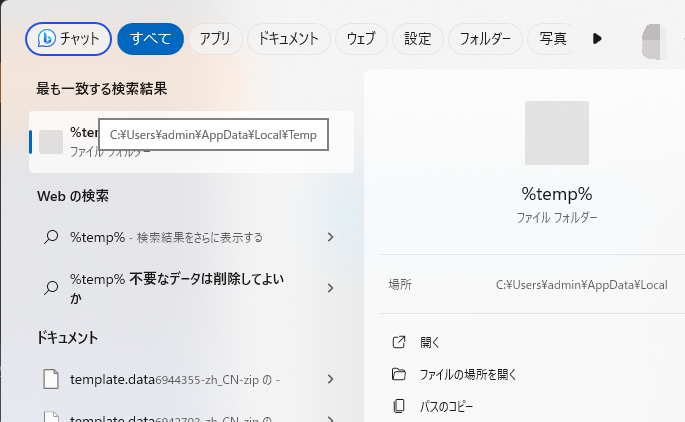Select the %temp% best match folder result
Screen dimensions: 685x422
click(191, 142)
